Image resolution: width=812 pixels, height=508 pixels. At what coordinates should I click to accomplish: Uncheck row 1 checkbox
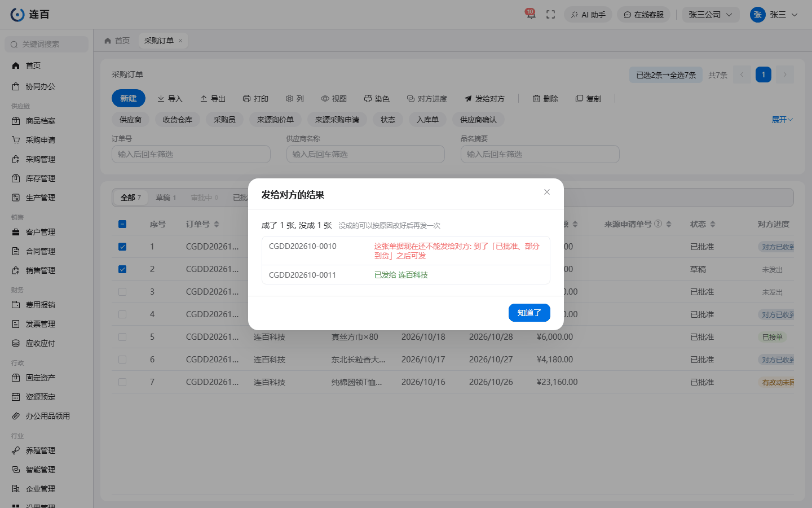122,247
